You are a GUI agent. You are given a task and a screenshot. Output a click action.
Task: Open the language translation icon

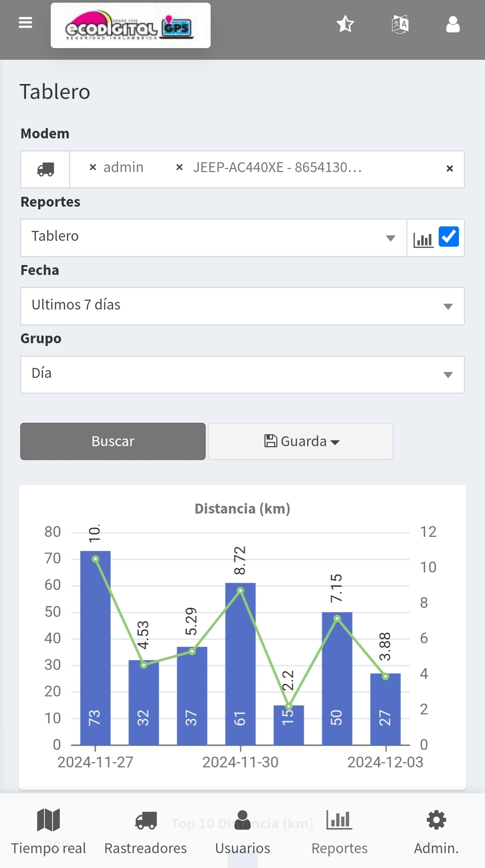[400, 24]
